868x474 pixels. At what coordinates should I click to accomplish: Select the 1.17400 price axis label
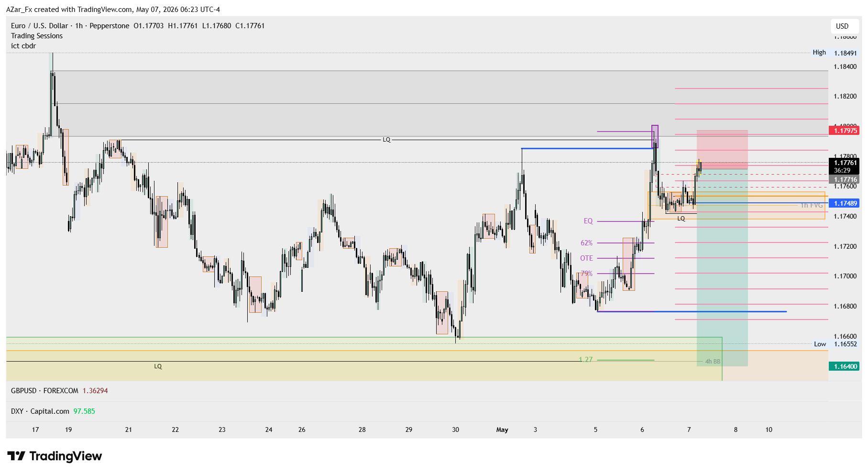point(845,216)
